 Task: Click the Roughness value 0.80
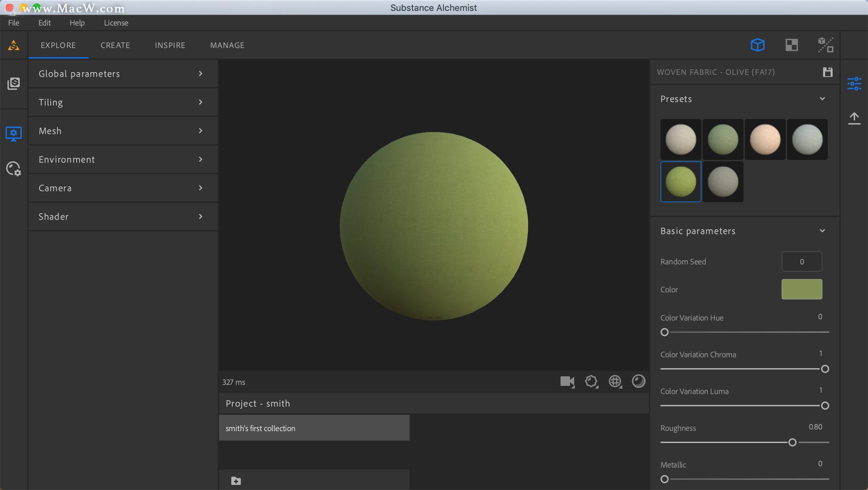click(815, 427)
